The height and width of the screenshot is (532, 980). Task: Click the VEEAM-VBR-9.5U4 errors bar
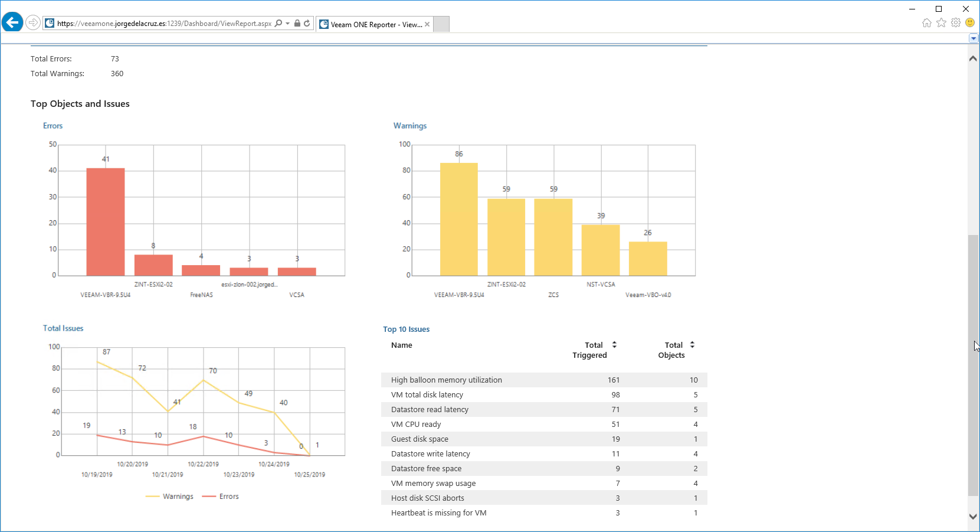click(106, 222)
